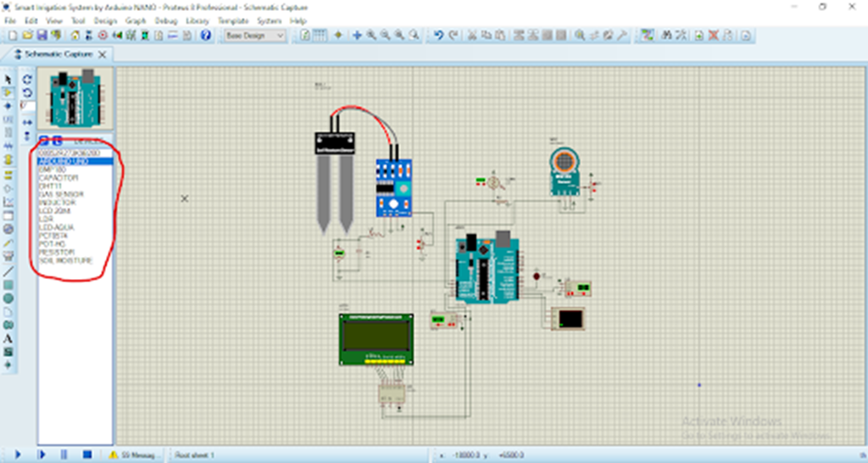Choose the 2D circle graphics tool

(x=8, y=298)
